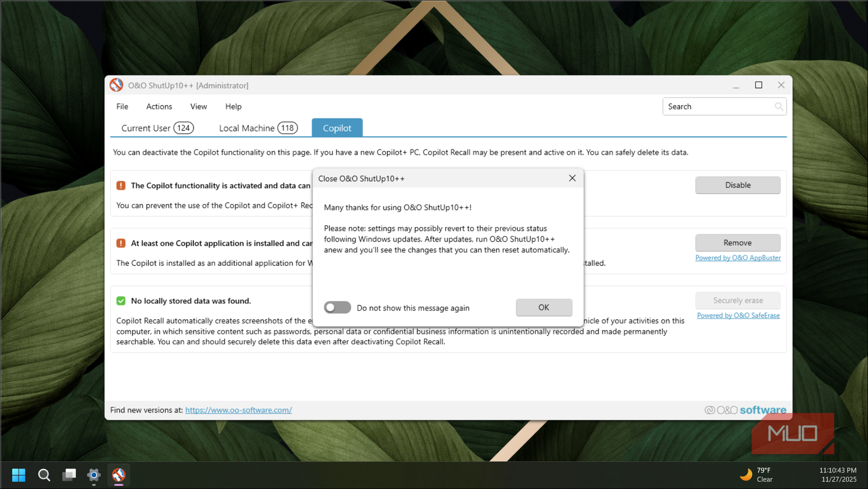Switch to the Current User tab
The height and width of the screenshot is (489, 868).
(x=157, y=128)
